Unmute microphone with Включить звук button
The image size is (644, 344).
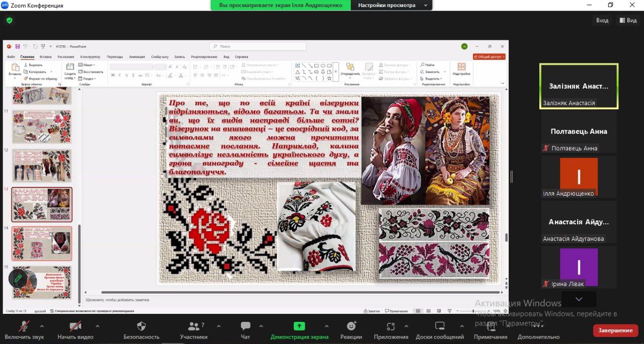point(24,326)
